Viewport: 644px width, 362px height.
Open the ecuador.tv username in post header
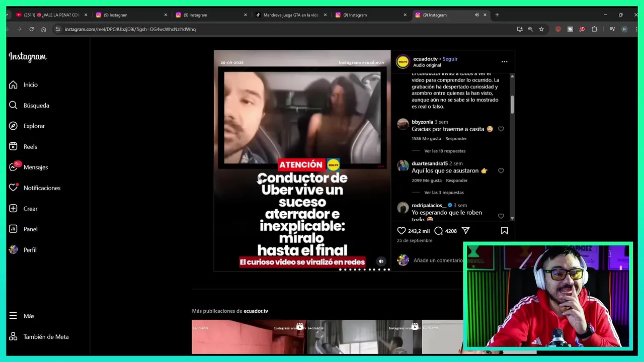coord(425,59)
